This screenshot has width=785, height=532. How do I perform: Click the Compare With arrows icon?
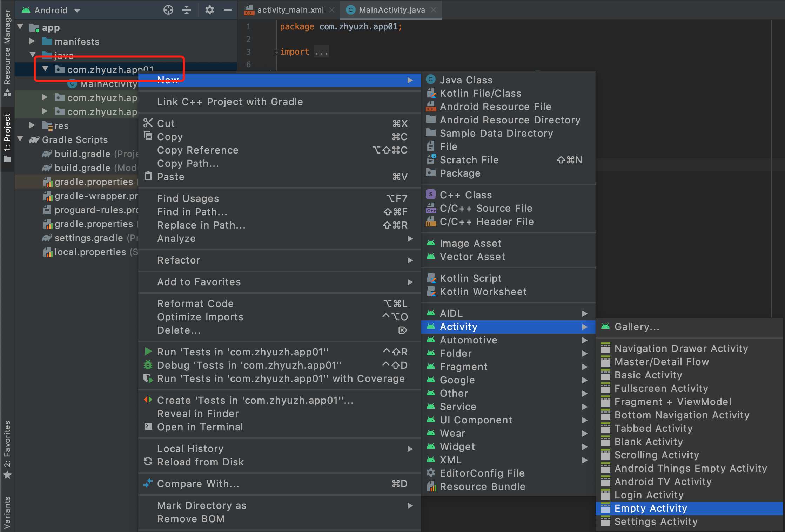click(x=148, y=483)
